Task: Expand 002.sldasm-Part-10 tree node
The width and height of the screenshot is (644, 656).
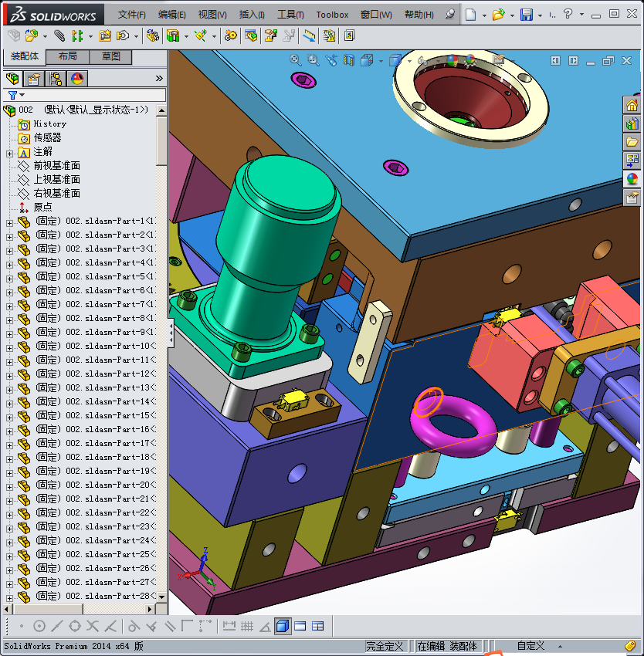Action: (x=9, y=348)
